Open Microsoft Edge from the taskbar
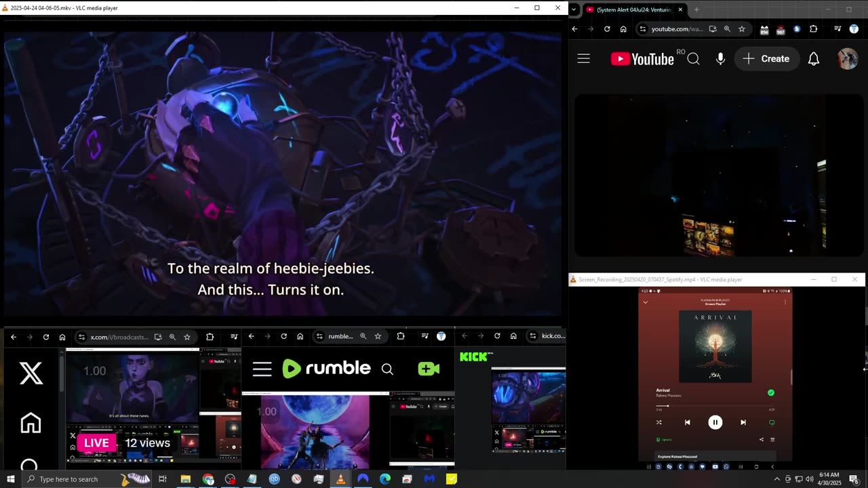The width and height of the screenshot is (868, 488). click(x=385, y=479)
